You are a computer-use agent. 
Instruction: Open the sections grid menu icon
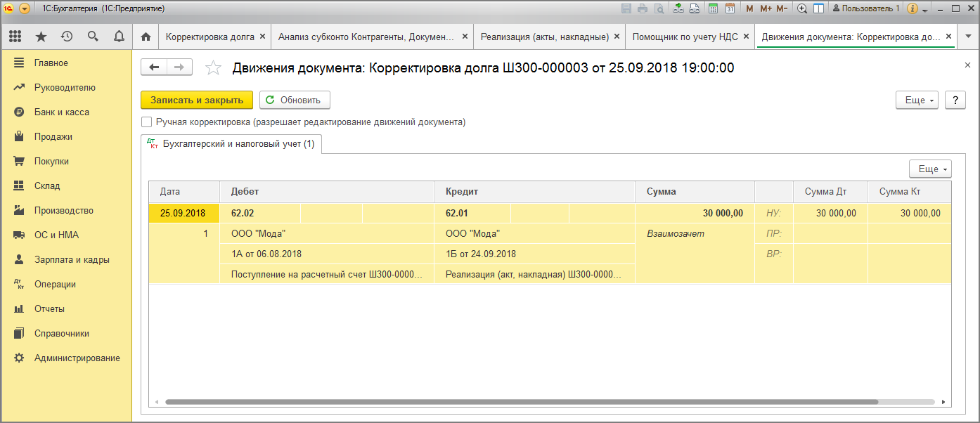pos(15,37)
